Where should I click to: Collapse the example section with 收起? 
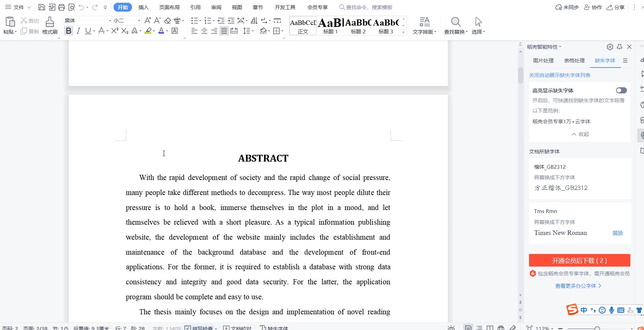coord(580,134)
